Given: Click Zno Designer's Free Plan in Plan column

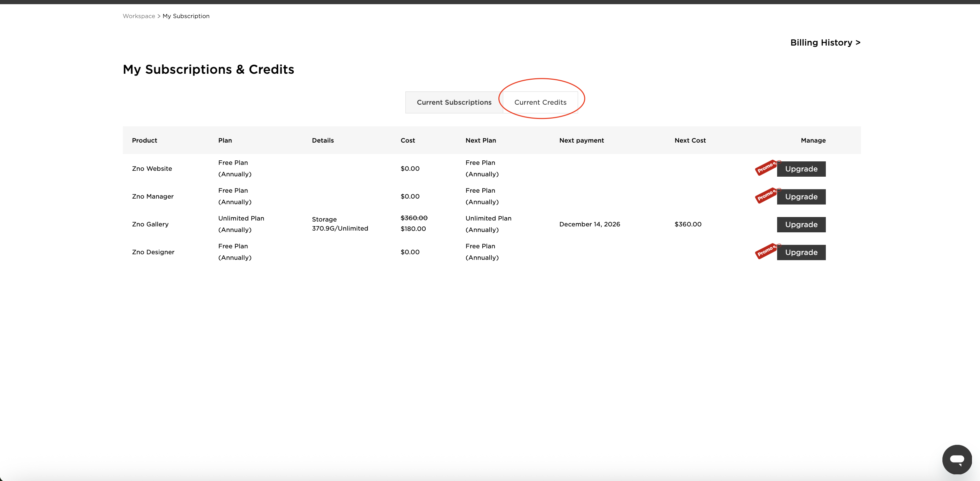Looking at the screenshot, I should pos(235,252).
